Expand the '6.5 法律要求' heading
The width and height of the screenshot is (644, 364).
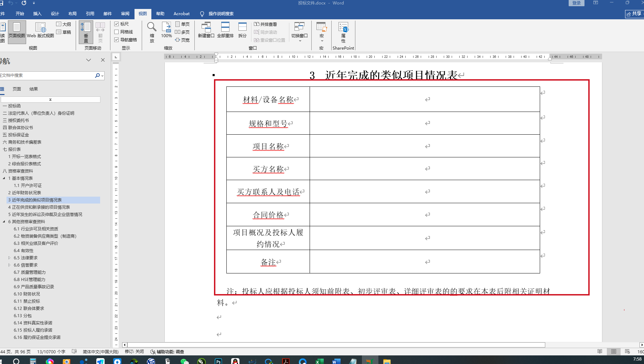(9, 258)
